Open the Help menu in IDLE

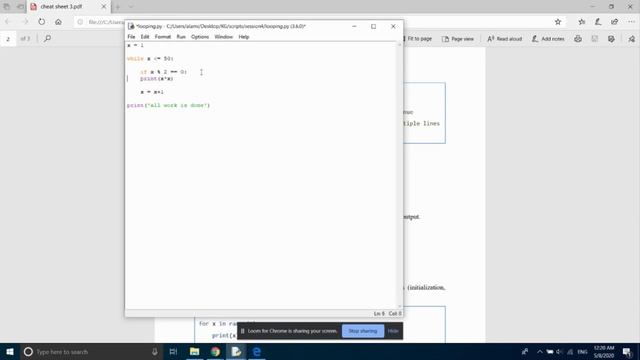pos(244,37)
